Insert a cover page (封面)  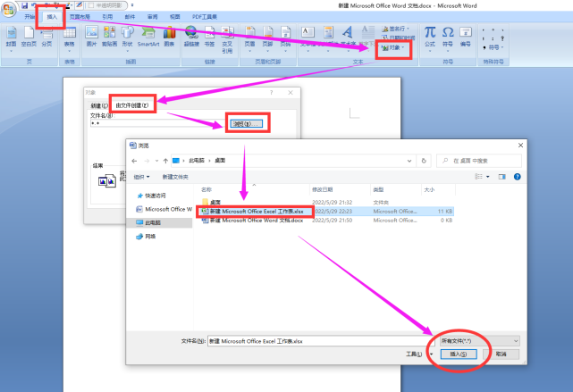pos(11,38)
